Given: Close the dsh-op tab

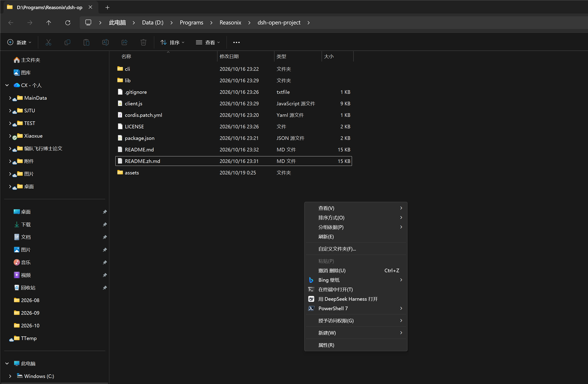Looking at the screenshot, I should point(90,7).
